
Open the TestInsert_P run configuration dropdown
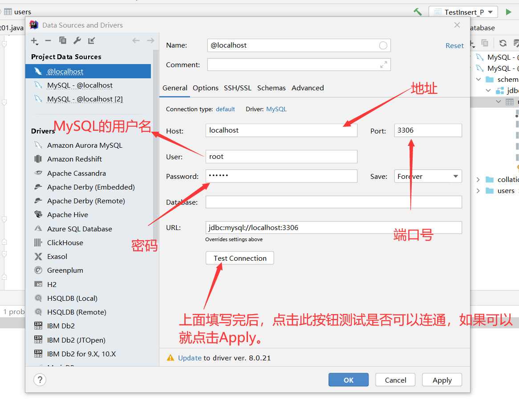[463, 12]
